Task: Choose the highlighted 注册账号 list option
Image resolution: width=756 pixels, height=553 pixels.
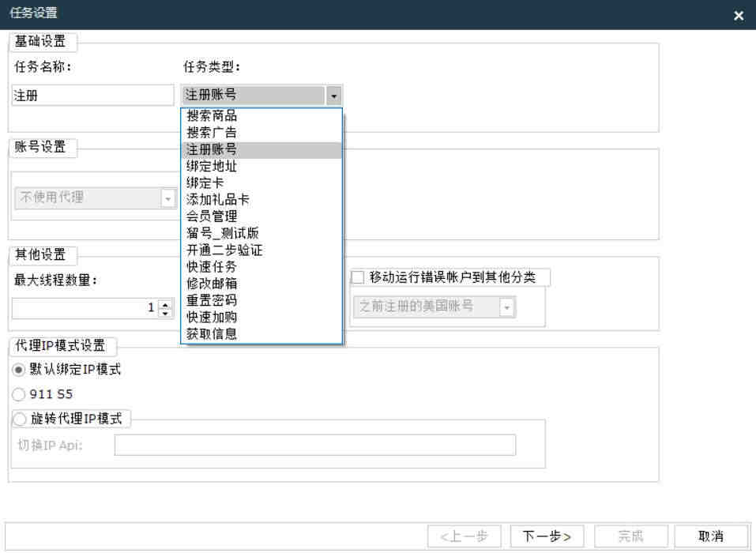Action: 261,150
